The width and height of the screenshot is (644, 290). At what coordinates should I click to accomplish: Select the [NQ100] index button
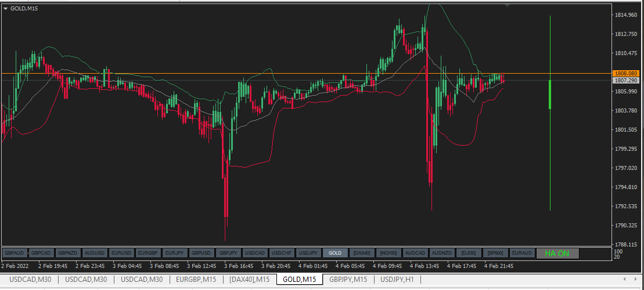point(388,253)
